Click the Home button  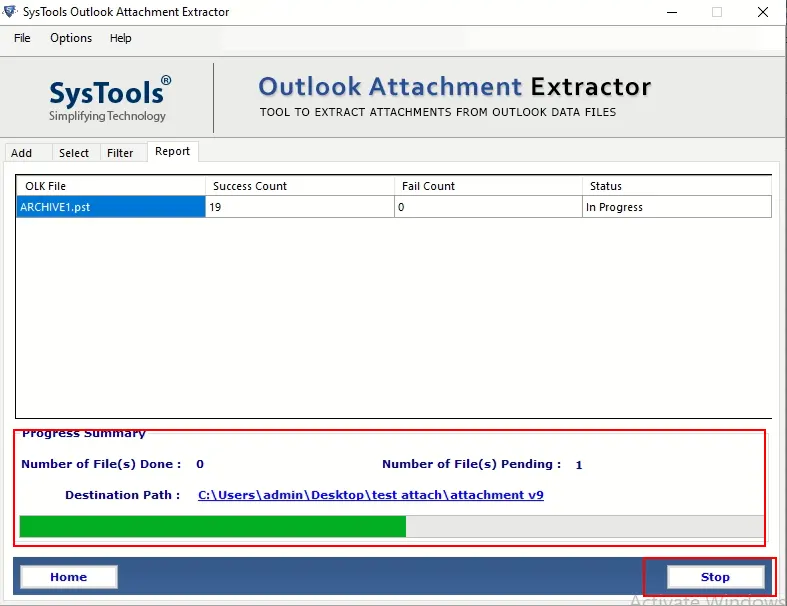coord(69,577)
